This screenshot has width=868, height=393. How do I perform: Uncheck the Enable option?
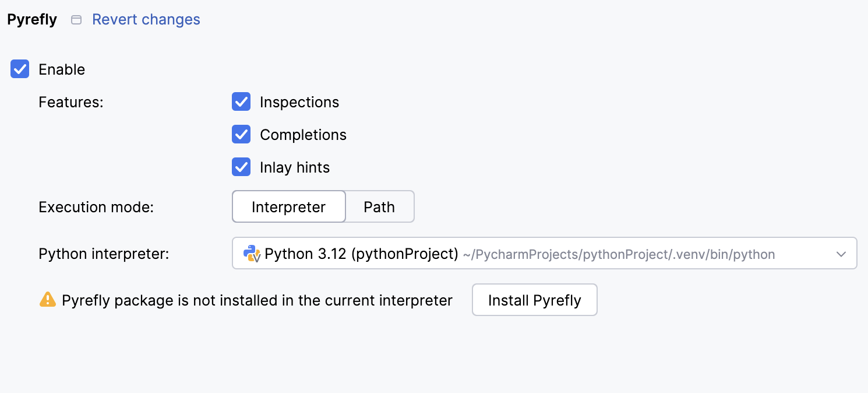19,69
